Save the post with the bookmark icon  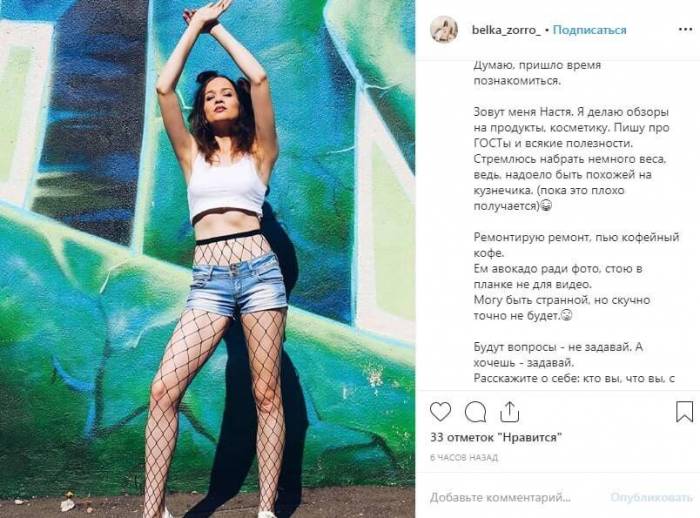tap(684, 412)
